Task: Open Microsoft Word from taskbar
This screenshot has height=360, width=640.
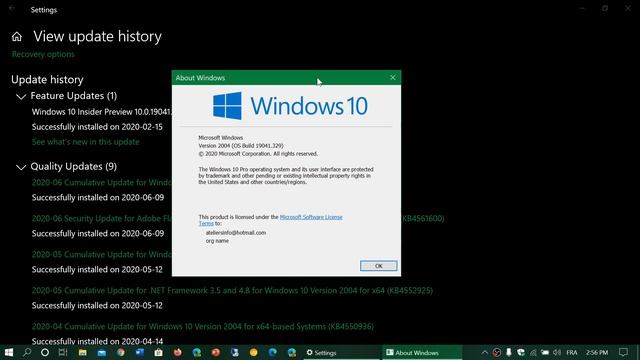Action: pyautogui.click(x=140, y=352)
